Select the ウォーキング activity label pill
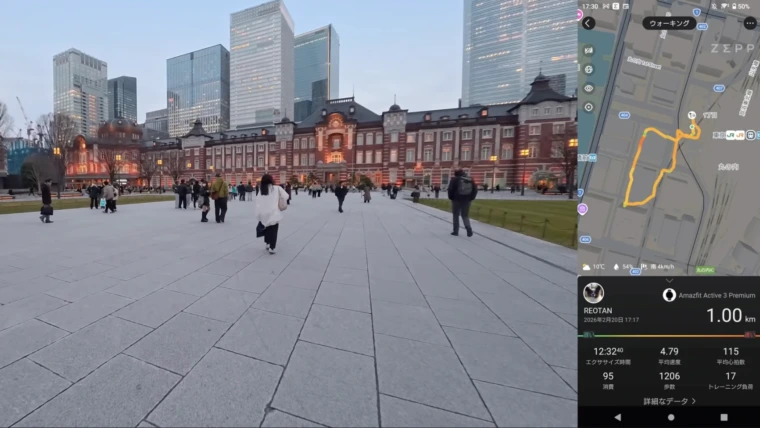The image size is (760, 428). [x=669, y=23]
